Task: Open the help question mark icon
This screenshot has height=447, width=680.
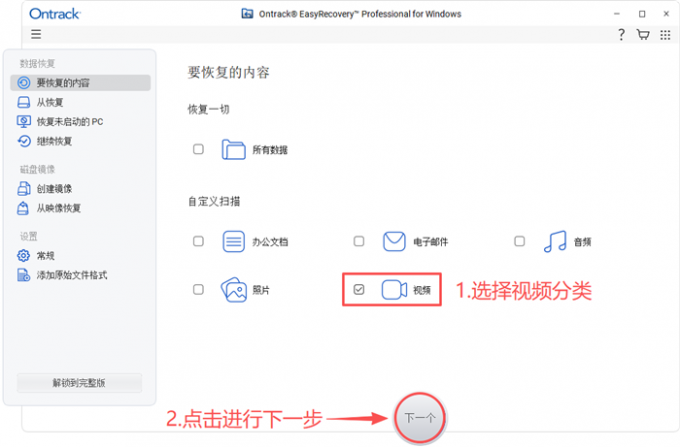Action: (x=621, y=35)
